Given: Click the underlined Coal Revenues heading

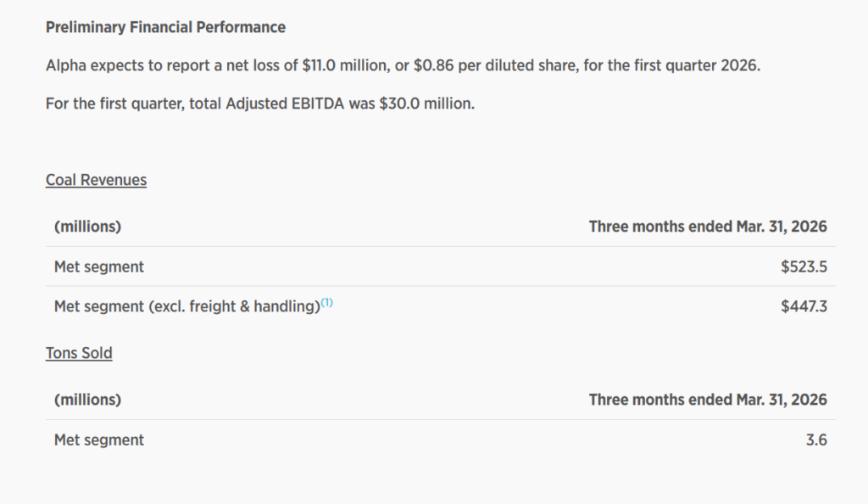Looking at the screenshot, I should pyautogui.click(x=96, y=180).
